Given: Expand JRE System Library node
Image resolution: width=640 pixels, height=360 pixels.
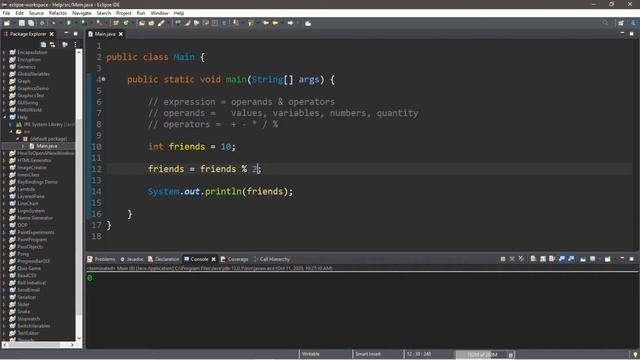Looking at the screenshot, I should (11, 124).
